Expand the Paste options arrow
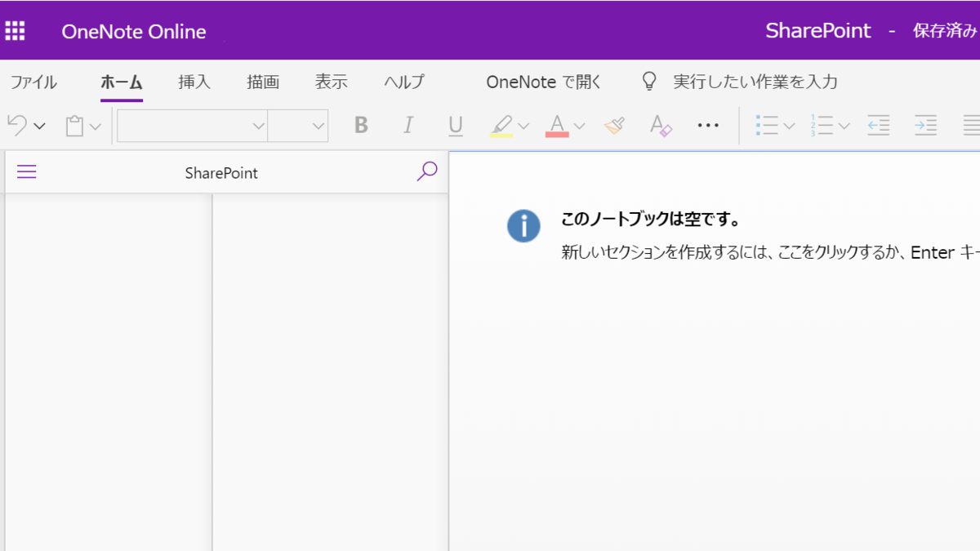This screenshot has height=551, width=980. click(96, 127)
